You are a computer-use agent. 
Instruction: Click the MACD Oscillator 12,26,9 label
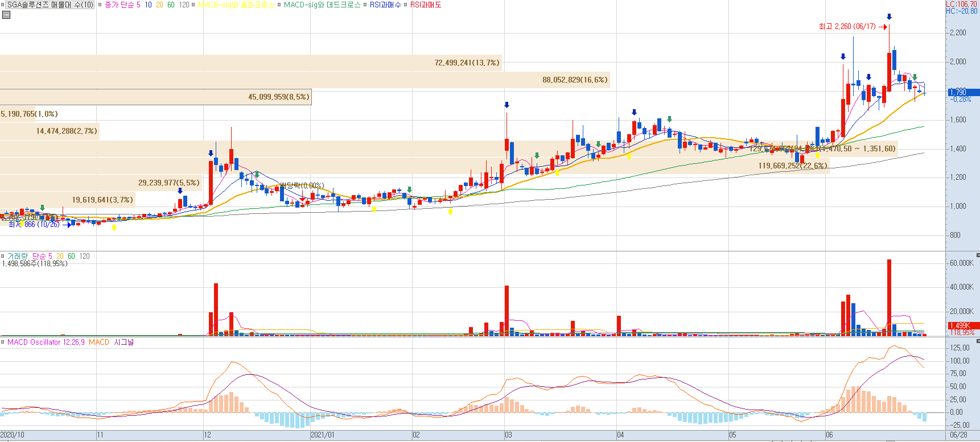(46, 342)
